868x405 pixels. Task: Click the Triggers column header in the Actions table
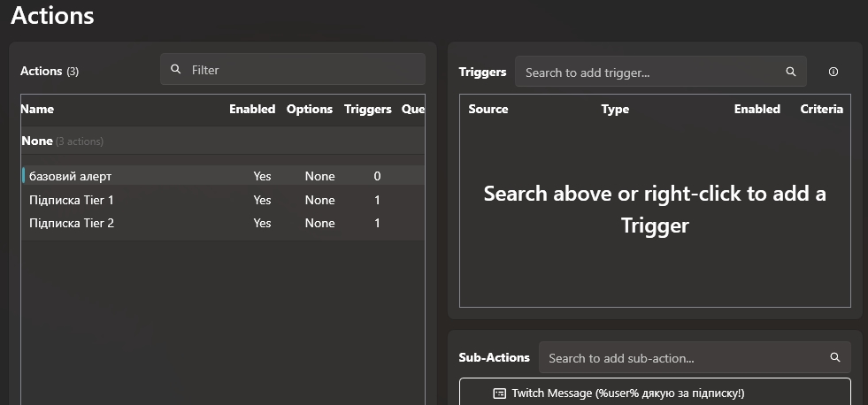coord(367,110)
